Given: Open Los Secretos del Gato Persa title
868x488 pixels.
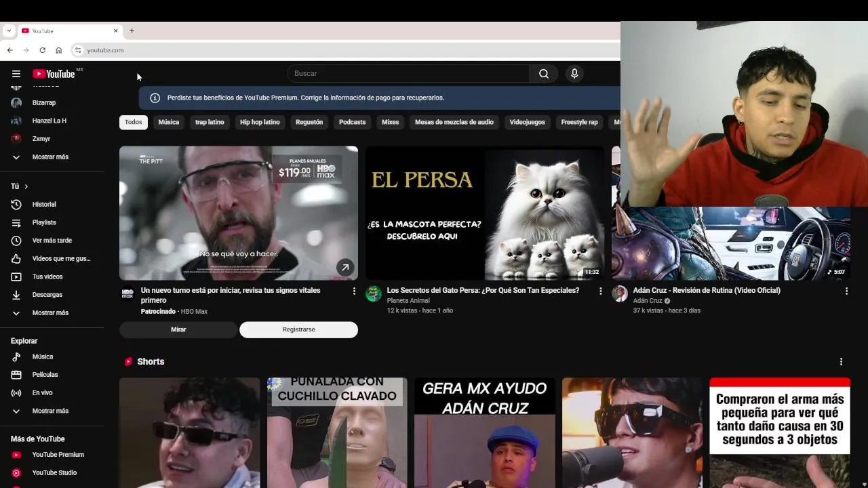Looking at the screenshot, I should [x=483, y=290].
